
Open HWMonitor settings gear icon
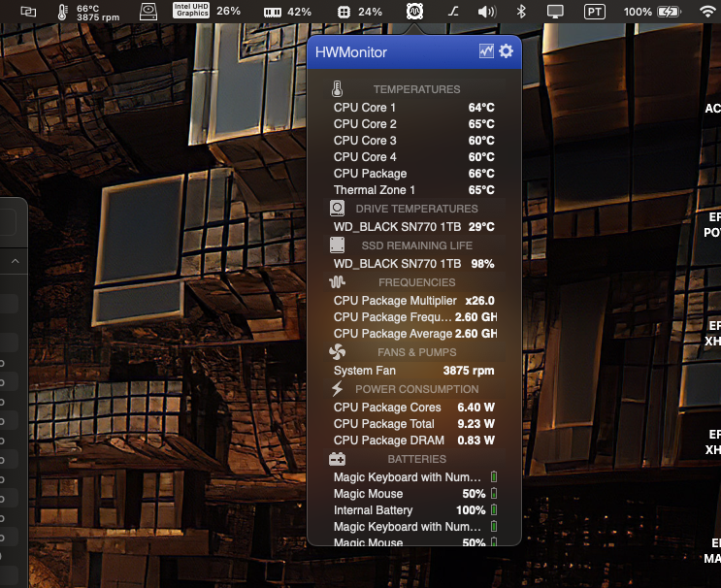pos(506,51)
